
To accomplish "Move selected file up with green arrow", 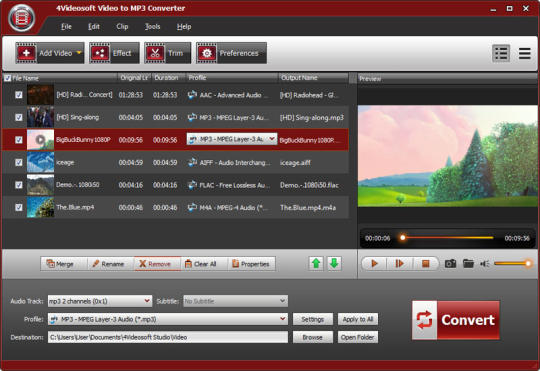I will click(316, 264).
